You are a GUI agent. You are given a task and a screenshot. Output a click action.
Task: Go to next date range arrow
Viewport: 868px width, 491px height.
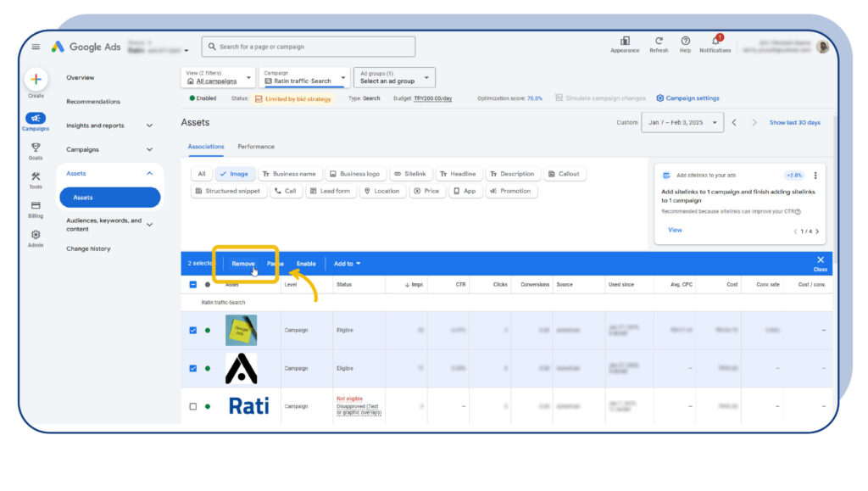[754, 122]
